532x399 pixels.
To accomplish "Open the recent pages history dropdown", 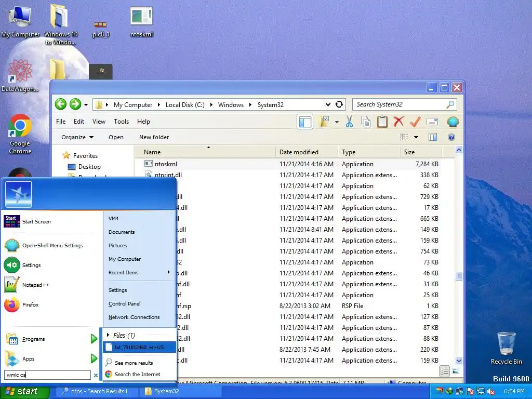I will [x=86, y=105].
